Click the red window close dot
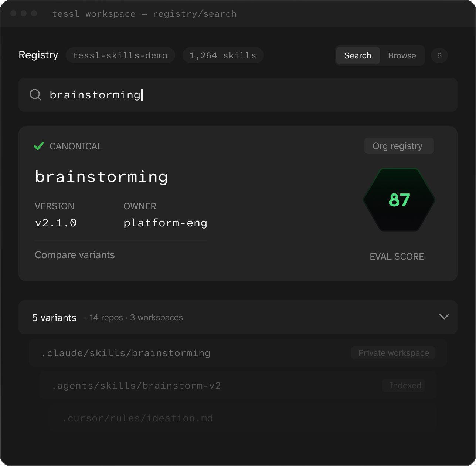476x466 pixels. point(13,13)
